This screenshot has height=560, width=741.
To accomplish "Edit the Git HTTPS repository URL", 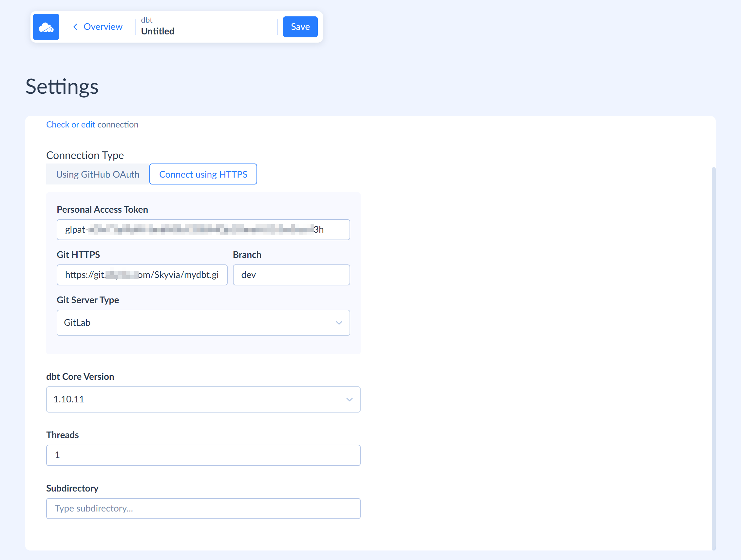I will (142, 275).
